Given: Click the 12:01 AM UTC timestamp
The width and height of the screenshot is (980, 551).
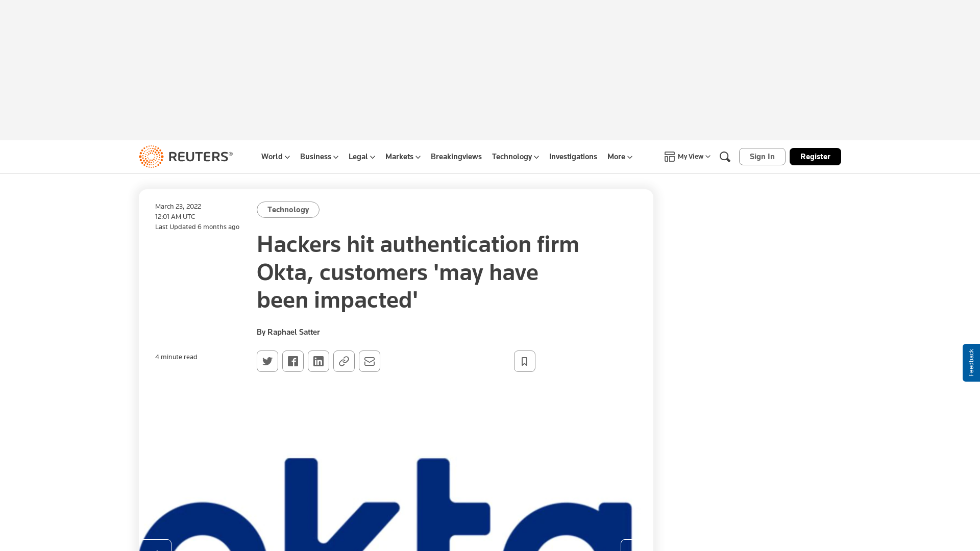Looking at the screenshot, I should click(175, 216).
